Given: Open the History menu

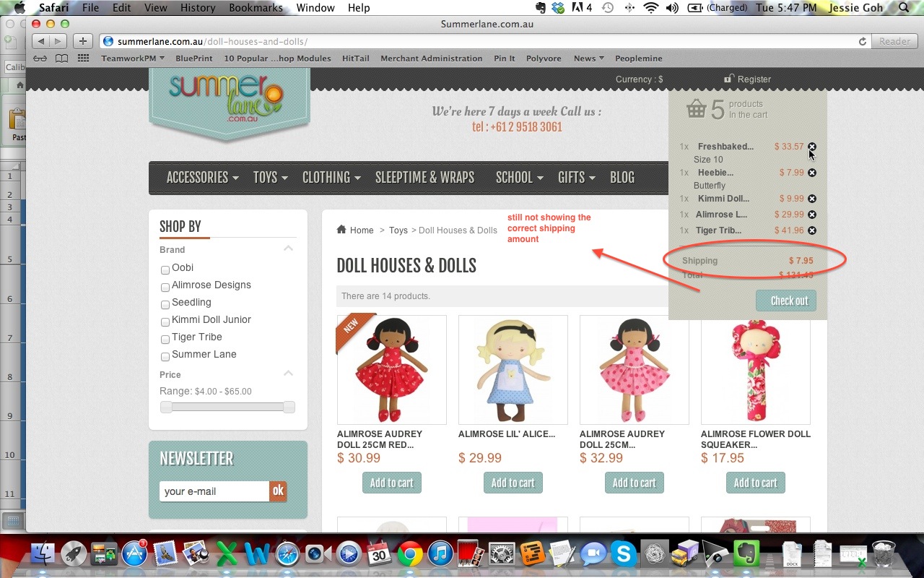Looking at the screenshot, I should 198,8.
